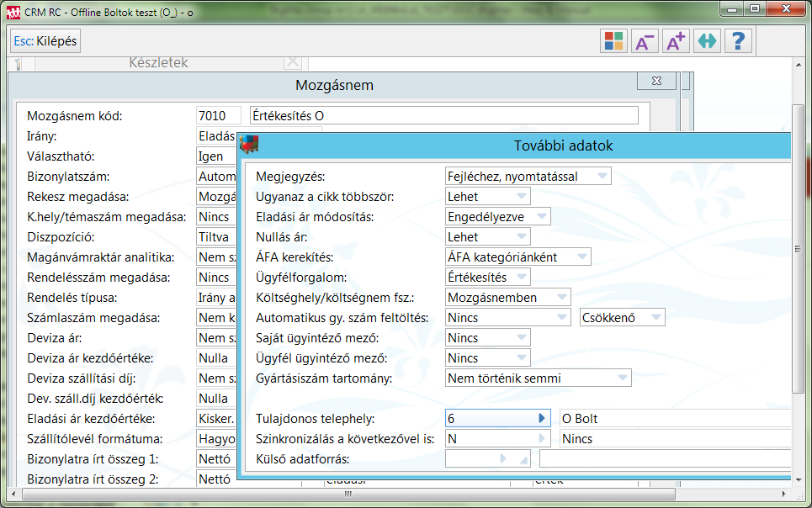Click the horizontal scrollbar thumb
812x508 pixels.
click(348, 494)
